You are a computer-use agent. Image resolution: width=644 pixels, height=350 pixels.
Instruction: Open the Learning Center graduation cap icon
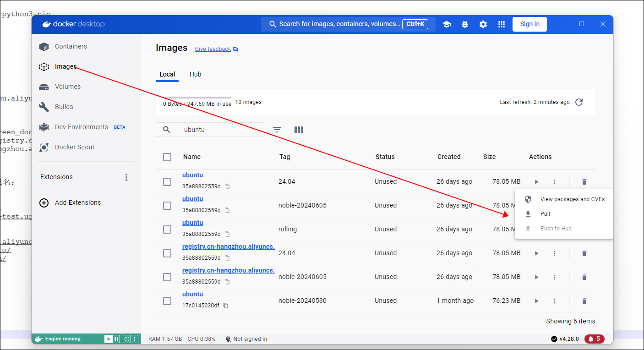(x=447, y=24)
